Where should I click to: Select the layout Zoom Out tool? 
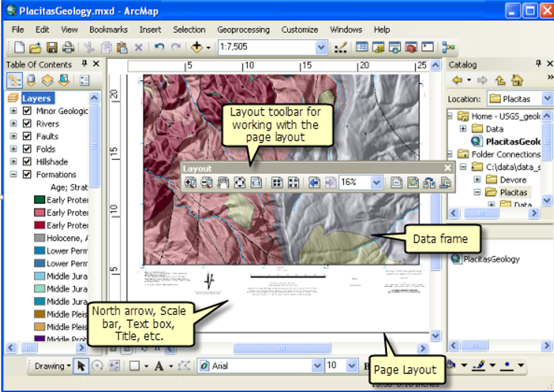click(x=207, y=183)
